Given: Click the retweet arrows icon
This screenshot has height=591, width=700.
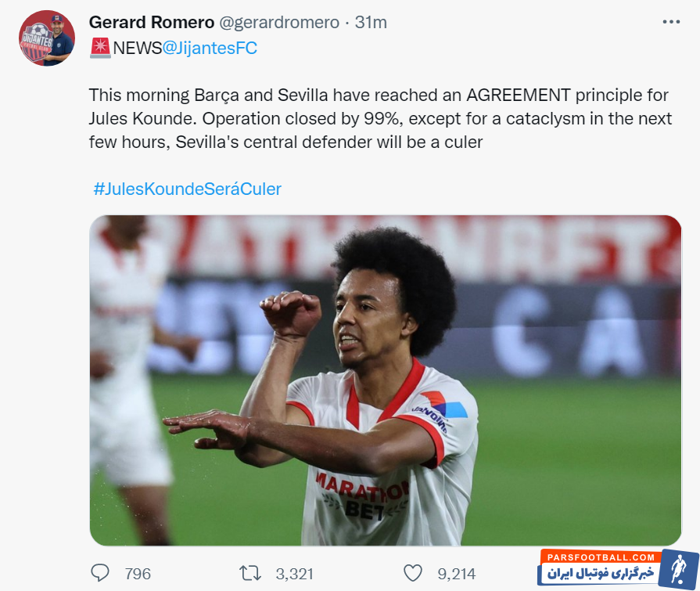Looking at the screenshot, I should coord(250,573).
